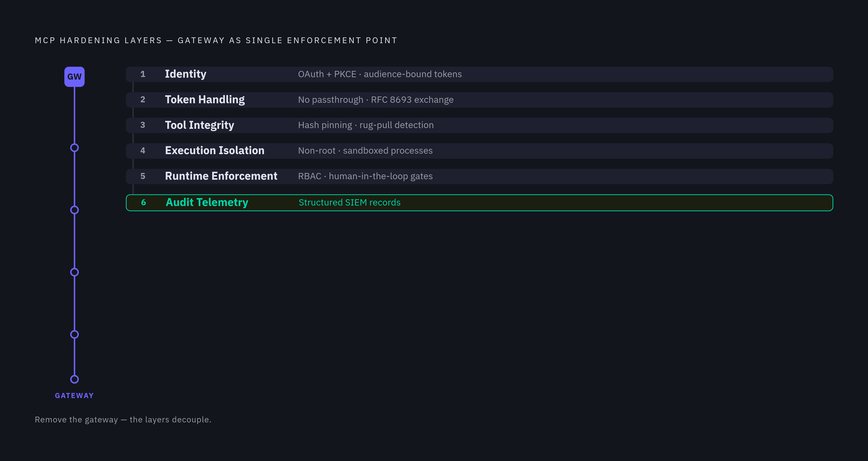Image resolution: width=868 pixels, height=461 pixels.
Task: Click 'Hash pinning · rug-pull detection' description
Action: point(366,125)
